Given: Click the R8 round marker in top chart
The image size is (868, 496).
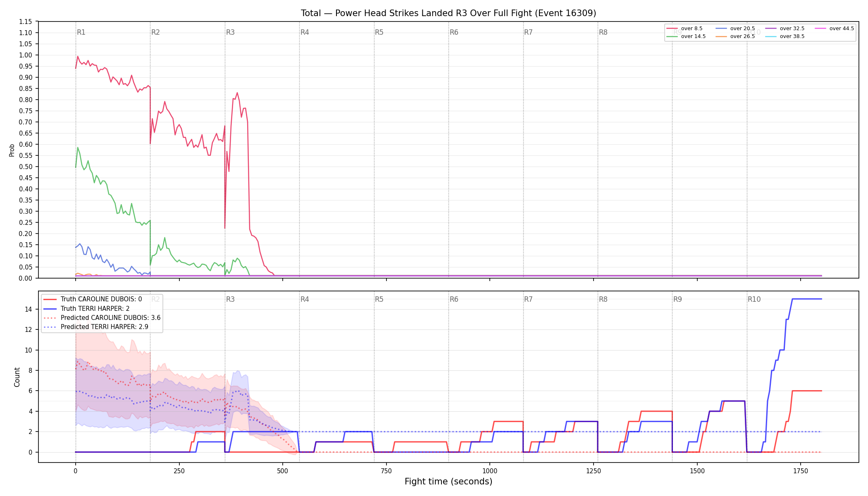Looking at the screenshot, I should click(x=603, y=32).
